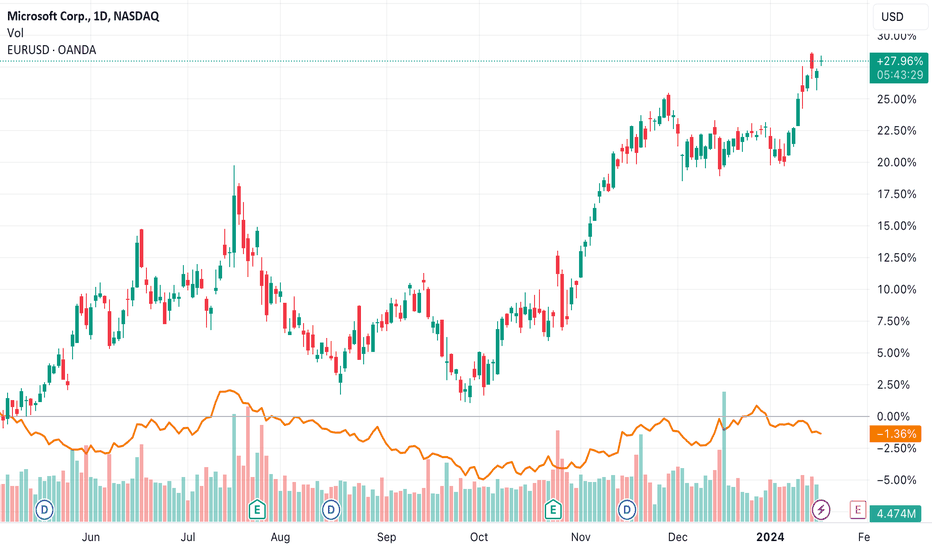The width and height of the screenshot is (932, 550).
Task: Click the 17.50% axis label
Action: pos(896,194)
